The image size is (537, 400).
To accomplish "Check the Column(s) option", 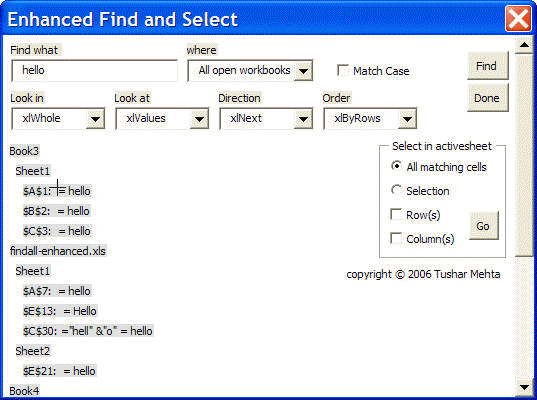I will tap(396, 238).
